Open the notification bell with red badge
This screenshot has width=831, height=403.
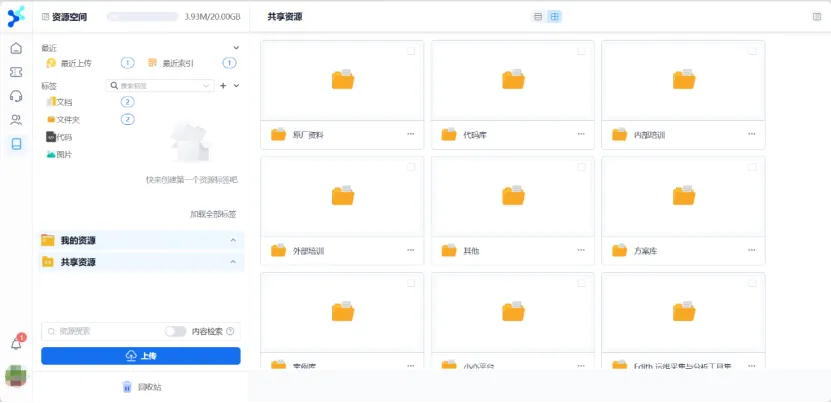coord(16,343)
